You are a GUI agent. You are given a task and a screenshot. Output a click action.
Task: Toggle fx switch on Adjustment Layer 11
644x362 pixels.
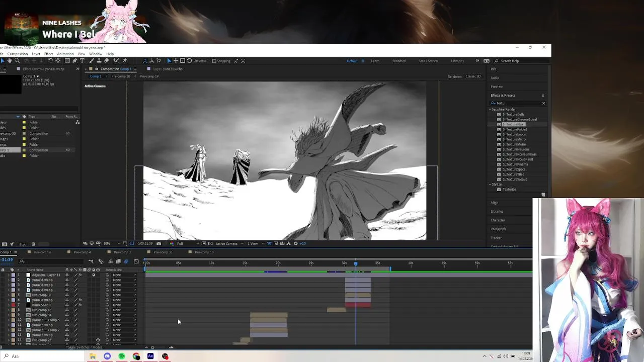[x=80, y=275]
